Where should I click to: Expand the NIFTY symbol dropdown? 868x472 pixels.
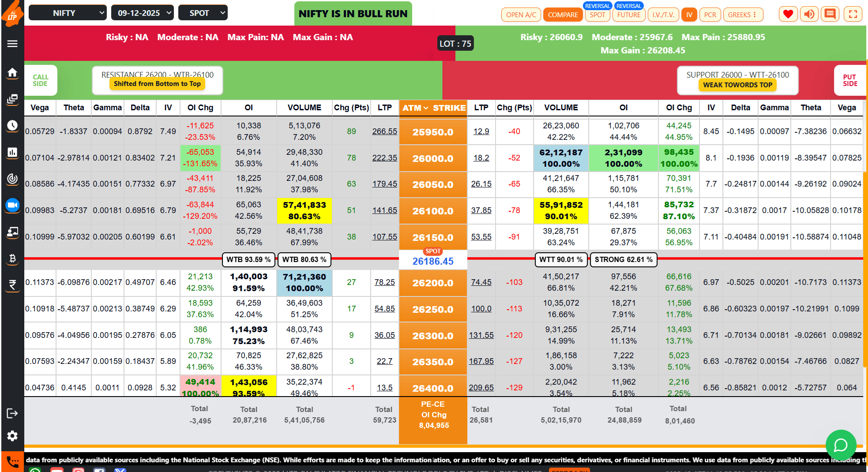tap(68, 13)
